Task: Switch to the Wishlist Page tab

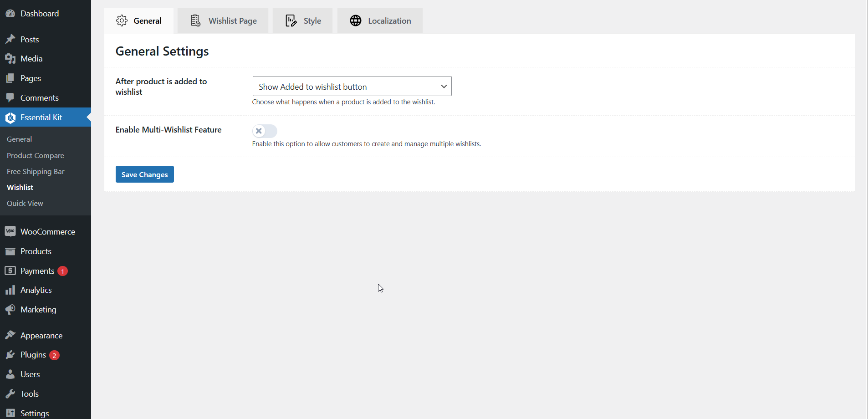Action: tap(223, 21)
